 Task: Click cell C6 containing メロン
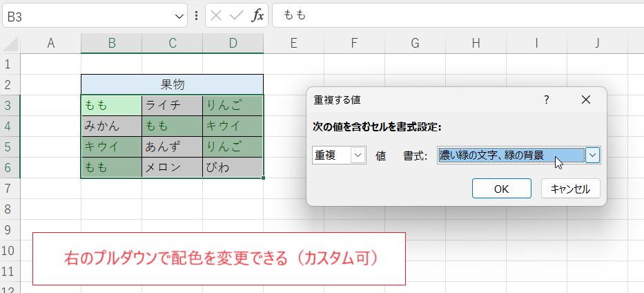pyautogui.click(x=173, y=168)
